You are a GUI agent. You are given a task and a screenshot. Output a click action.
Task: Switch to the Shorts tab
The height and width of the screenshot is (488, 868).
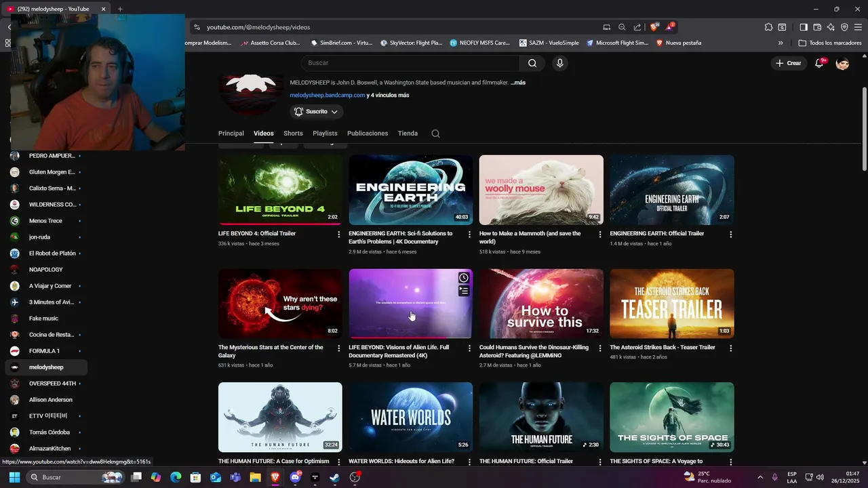[x=293, y=134]
